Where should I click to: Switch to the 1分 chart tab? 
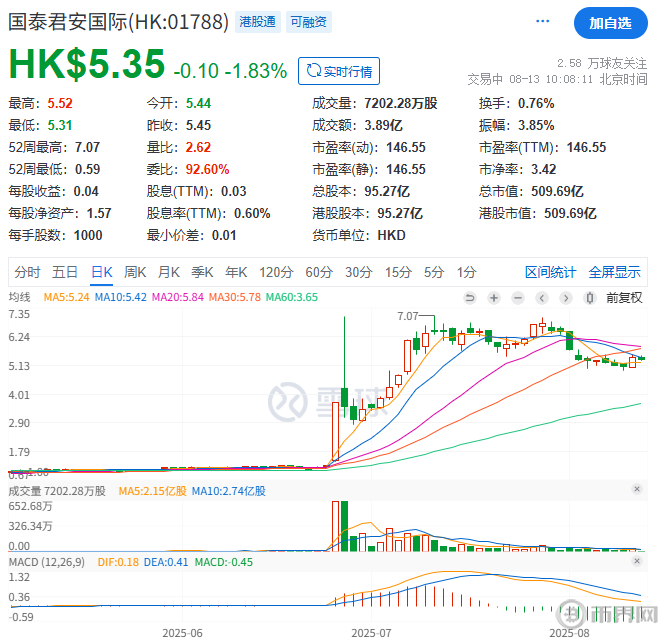466,272
